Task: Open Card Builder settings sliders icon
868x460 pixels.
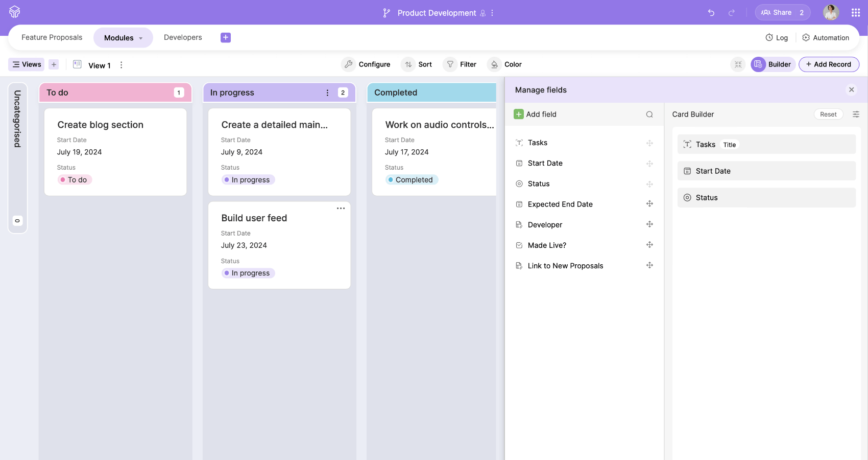Action: tap(856, 114)
